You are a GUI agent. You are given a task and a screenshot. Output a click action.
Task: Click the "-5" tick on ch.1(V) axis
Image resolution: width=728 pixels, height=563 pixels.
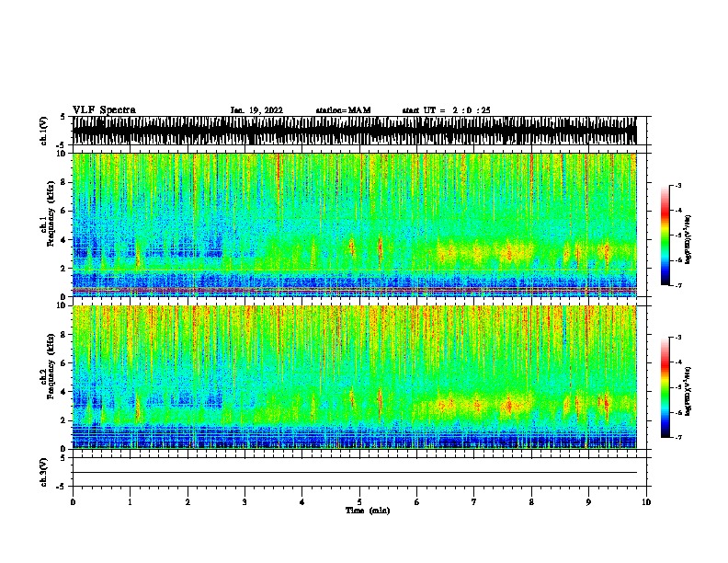pos(62,144)
